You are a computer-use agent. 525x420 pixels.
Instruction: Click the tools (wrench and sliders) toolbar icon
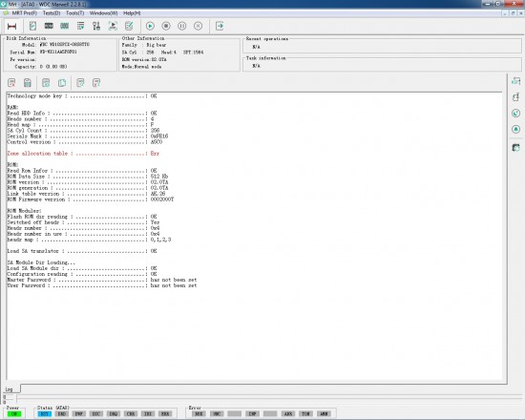[x=96, y=26]
